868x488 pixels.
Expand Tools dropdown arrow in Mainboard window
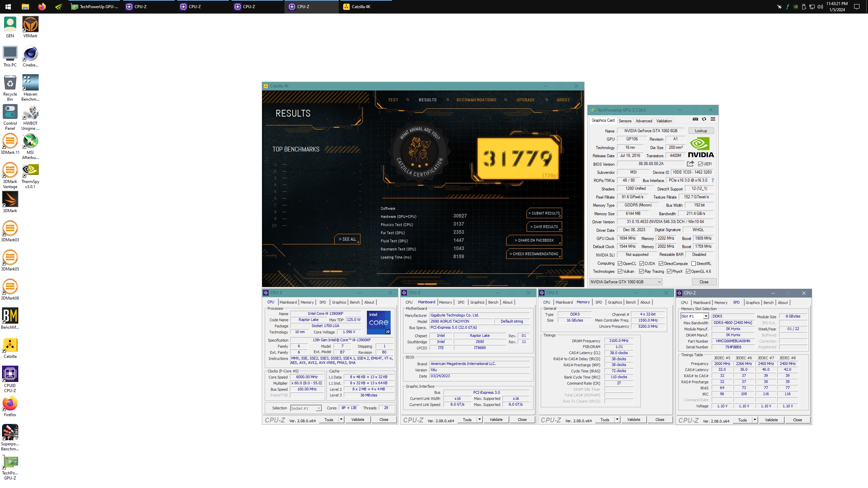click(479, 420)
